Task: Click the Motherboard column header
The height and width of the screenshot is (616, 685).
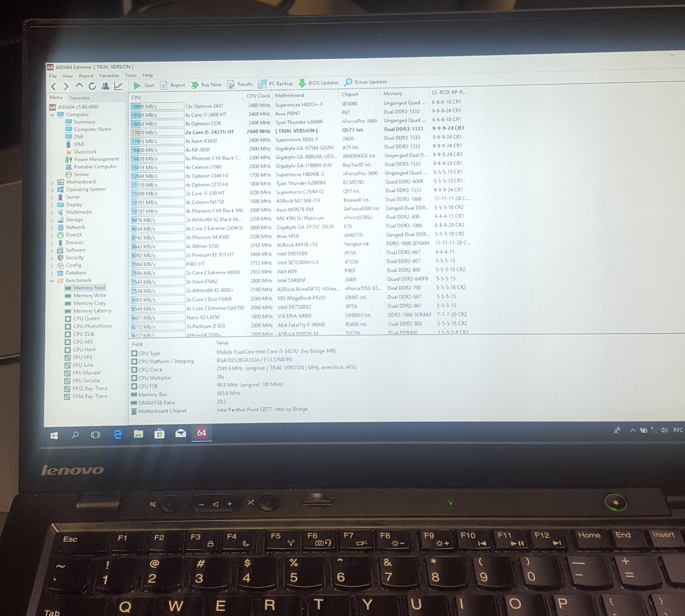Action: pos(290,95)
